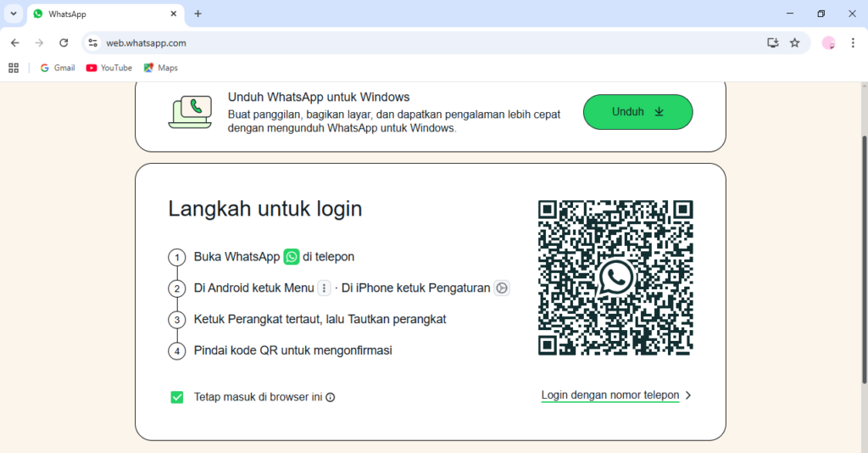Image resolution: width=868 pixels, height=453 pixels.
Task: Click browser forward arrow
Action: 39,42
